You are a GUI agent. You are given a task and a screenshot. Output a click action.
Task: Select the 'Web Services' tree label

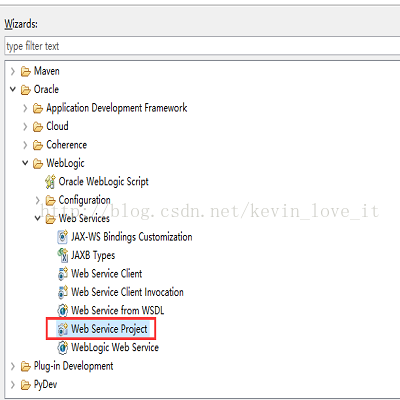[84, 218]
